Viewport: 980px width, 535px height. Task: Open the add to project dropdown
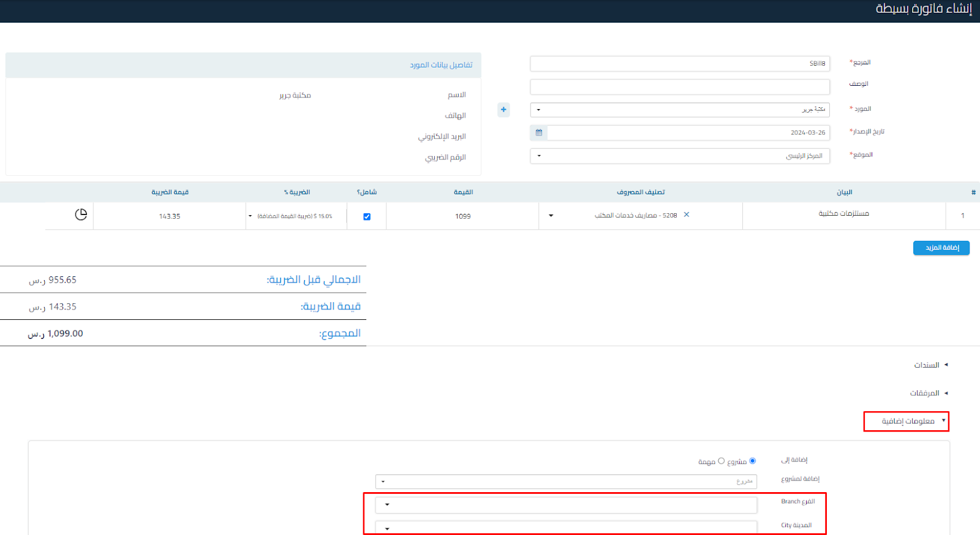(x=567, y=482)
